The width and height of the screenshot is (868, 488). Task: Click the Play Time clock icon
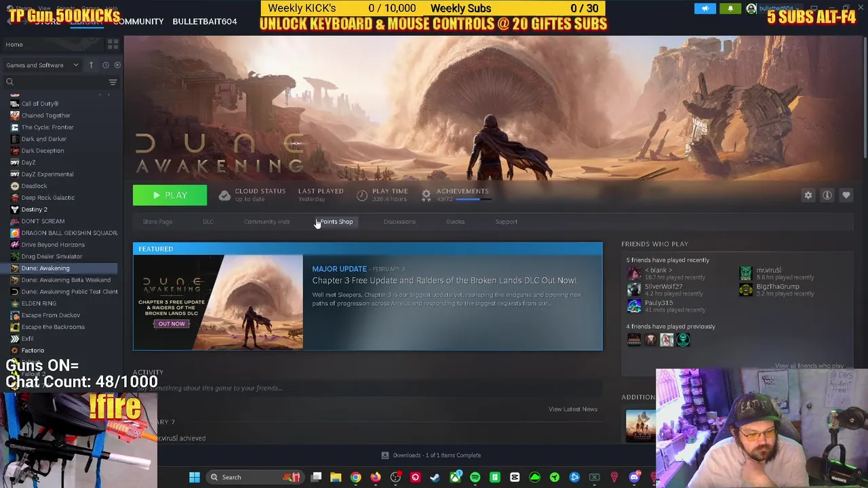point(362,195)
